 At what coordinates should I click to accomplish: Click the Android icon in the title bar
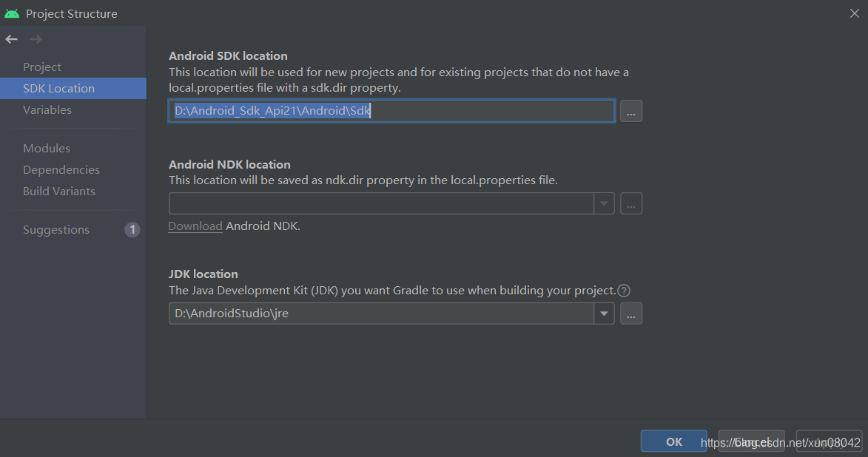(x=10, y=13)
